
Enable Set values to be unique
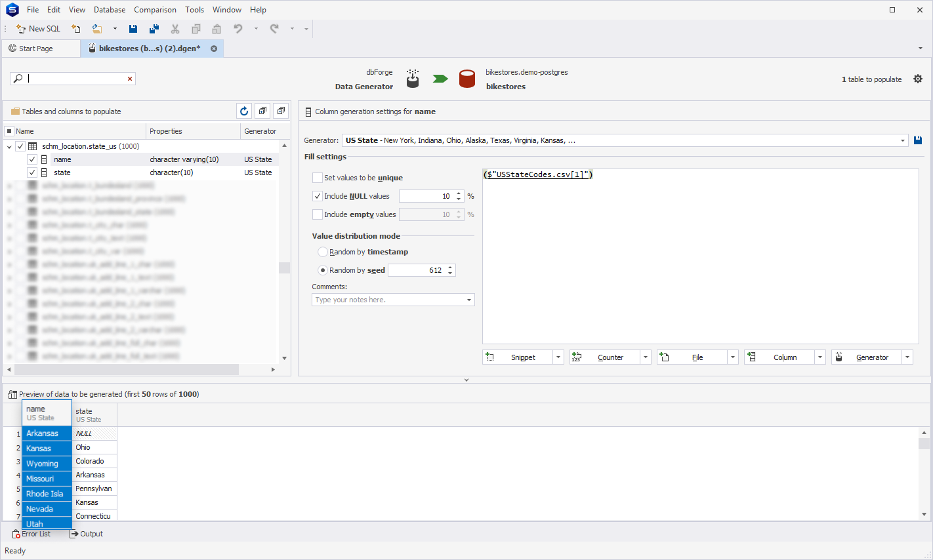318,178
